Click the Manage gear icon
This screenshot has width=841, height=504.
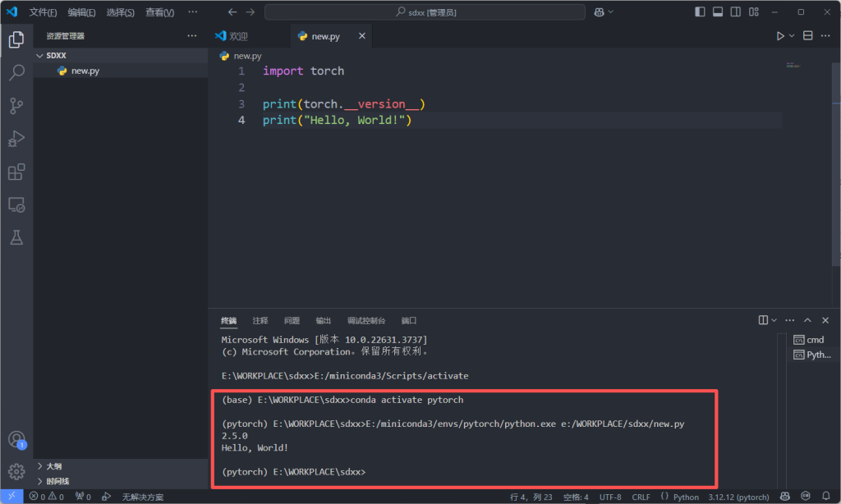pos(16,471)
